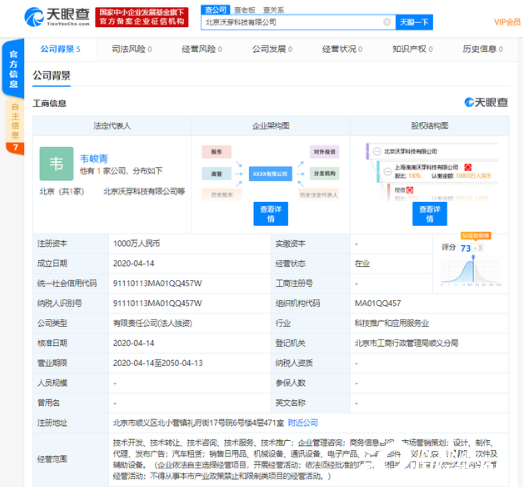The height and width of the screenshot is (487, 523).
Task: Click the score distribution curve marker
Action: pyautogui.click(x=473, y=258)
